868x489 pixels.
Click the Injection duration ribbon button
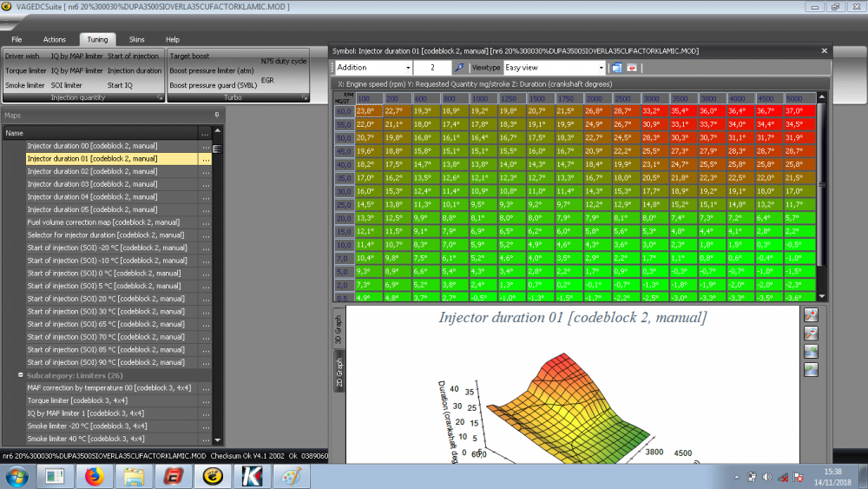coord(135,71)
